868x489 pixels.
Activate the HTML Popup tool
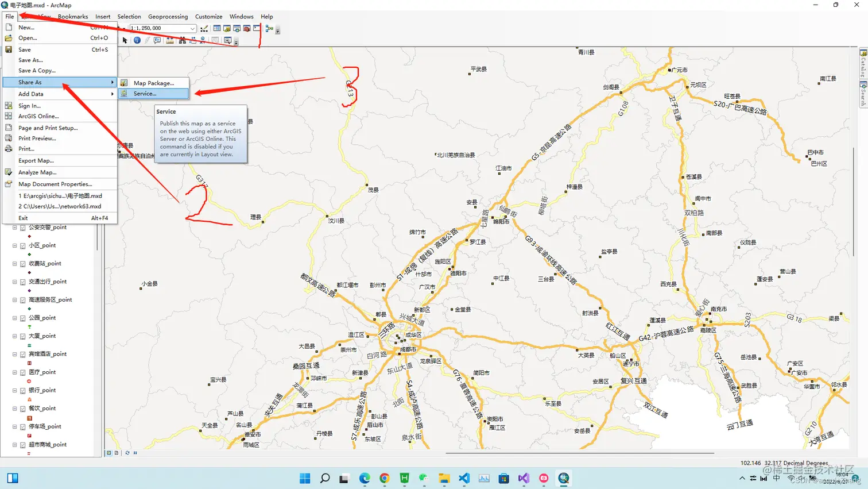tap(157, 40)
